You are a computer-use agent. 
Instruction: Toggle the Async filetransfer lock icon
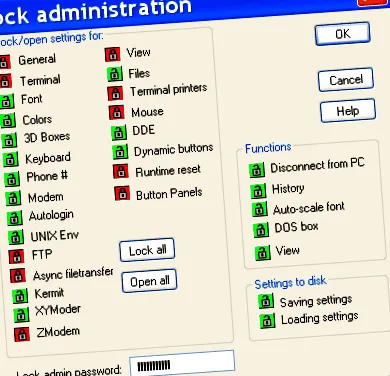[18, 276]
